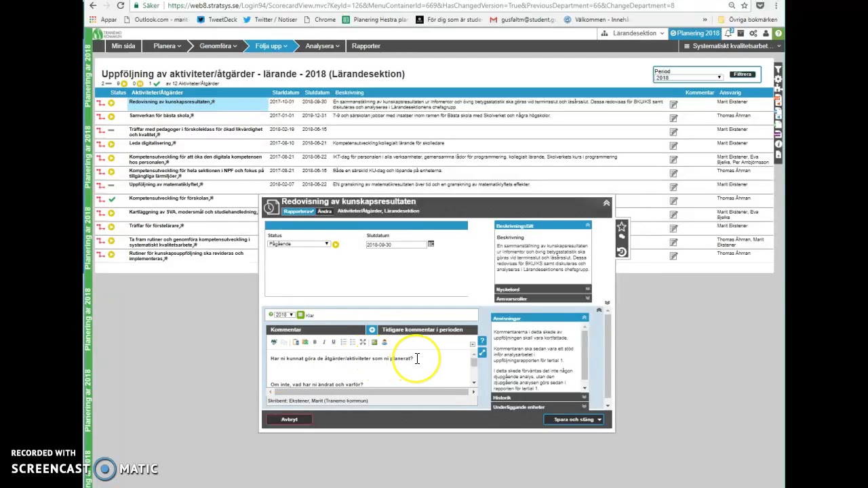Click the person icon in editor toolbar
Screen dimensions: 868x488
(384, 342)
